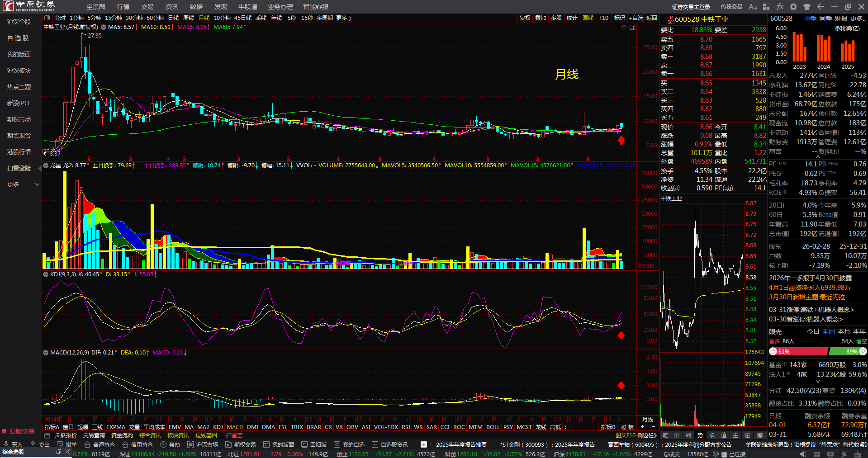Toggle the MACD panel indicator circle
The height and width of the screenshot is (458, 868).
click(46, 353)
